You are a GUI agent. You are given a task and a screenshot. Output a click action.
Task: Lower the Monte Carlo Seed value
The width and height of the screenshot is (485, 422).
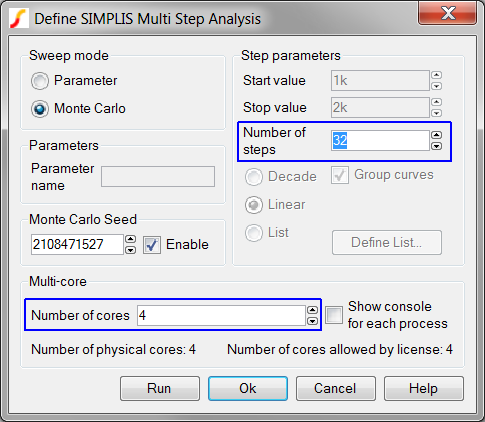coord(130,250)
